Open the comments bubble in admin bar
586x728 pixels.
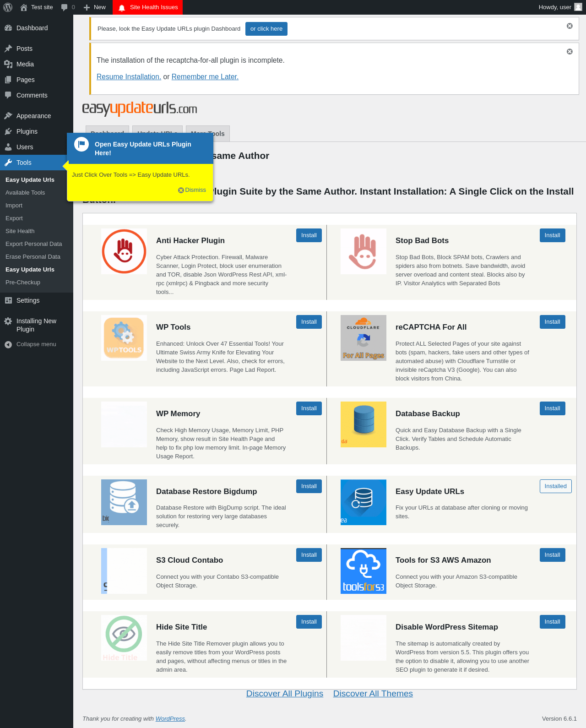click(x=68, y=7)
